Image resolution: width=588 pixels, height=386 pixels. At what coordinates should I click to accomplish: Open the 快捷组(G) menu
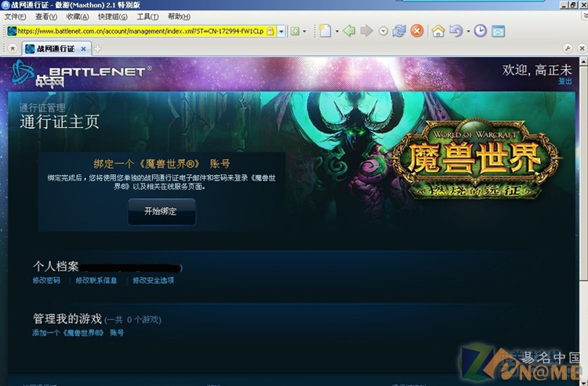[x=112, y=17]
